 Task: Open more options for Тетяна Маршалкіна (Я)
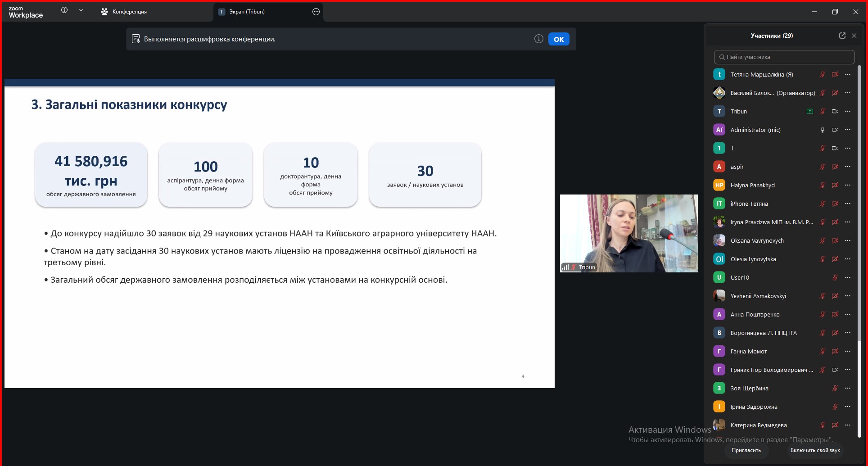click(x=848, y=74)
